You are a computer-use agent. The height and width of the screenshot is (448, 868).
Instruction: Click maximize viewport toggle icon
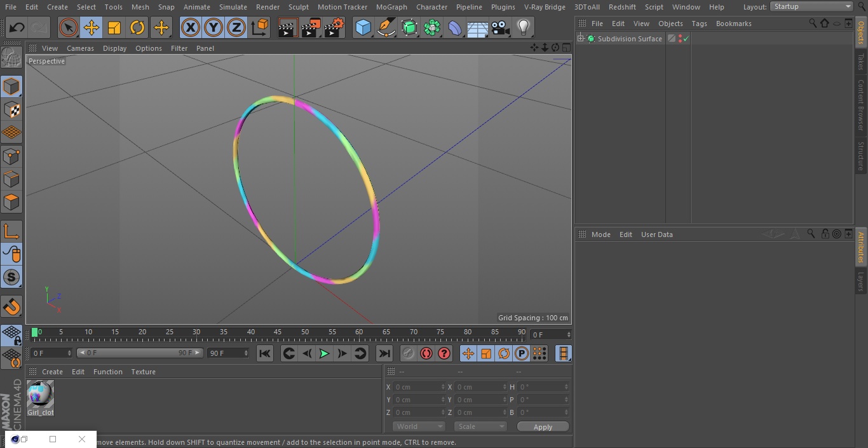point(566,48)
